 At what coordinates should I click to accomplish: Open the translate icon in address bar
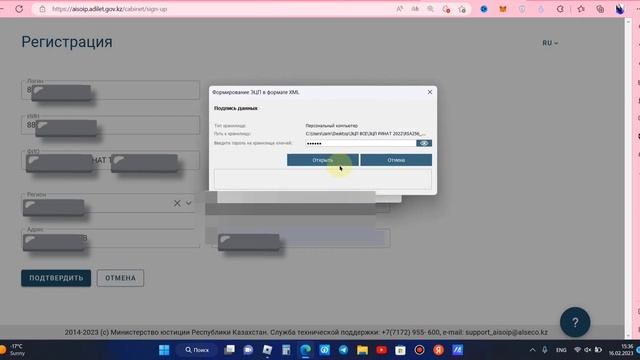coord(415,9)
